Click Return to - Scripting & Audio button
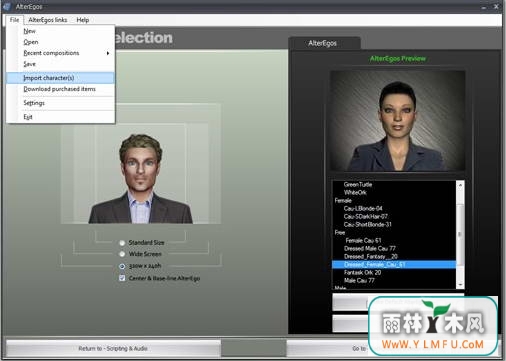Screen dimensions: 506x361 pyautogui.click(x=113, y=348)
